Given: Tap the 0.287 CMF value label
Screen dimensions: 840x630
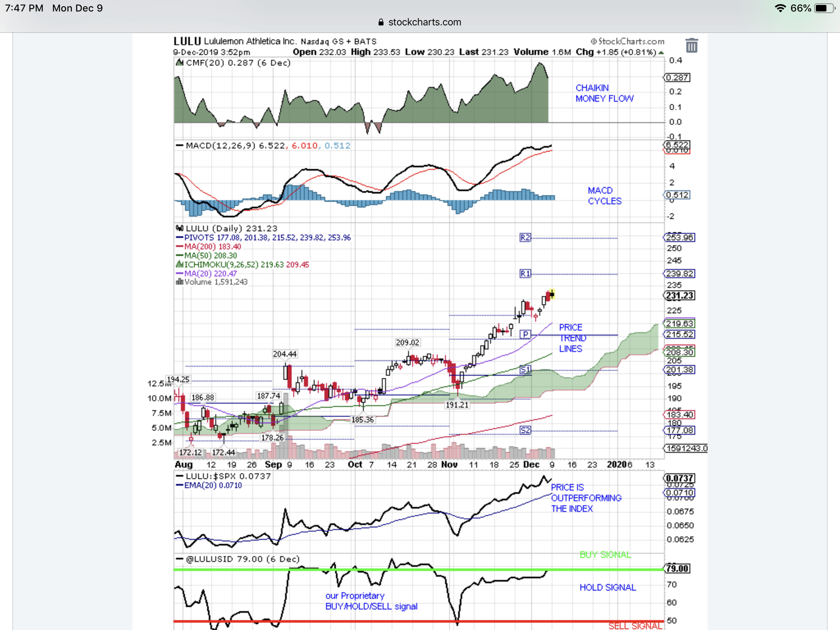Looking at the screenshot, I should point(677,78).
